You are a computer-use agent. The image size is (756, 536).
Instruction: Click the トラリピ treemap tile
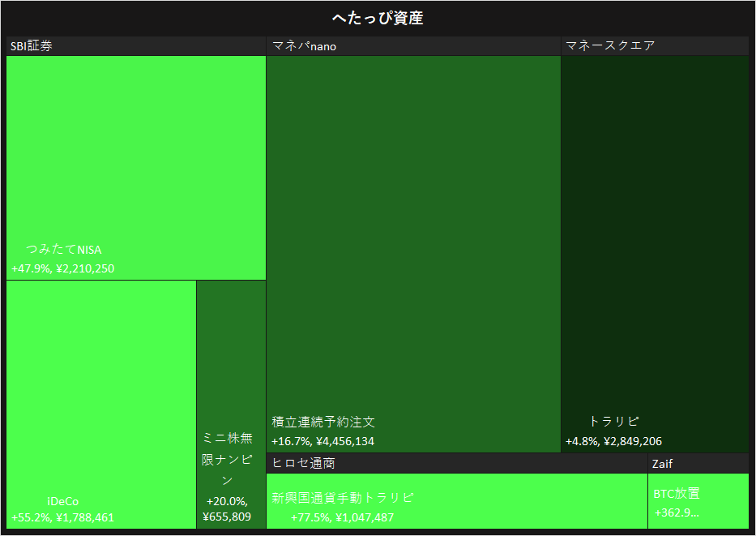pyautogui.click(x=655, y=254)
